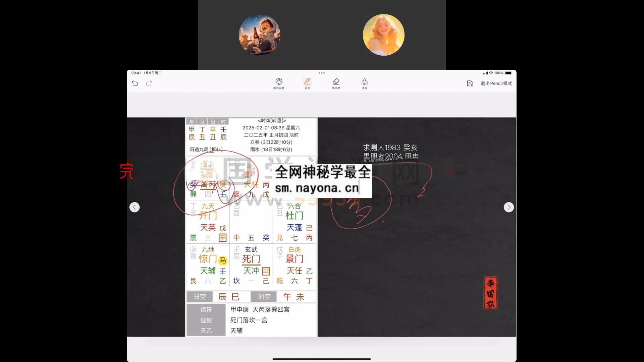Select the 画笔 pen tool

pyautogui.click(x=307, y=83)
